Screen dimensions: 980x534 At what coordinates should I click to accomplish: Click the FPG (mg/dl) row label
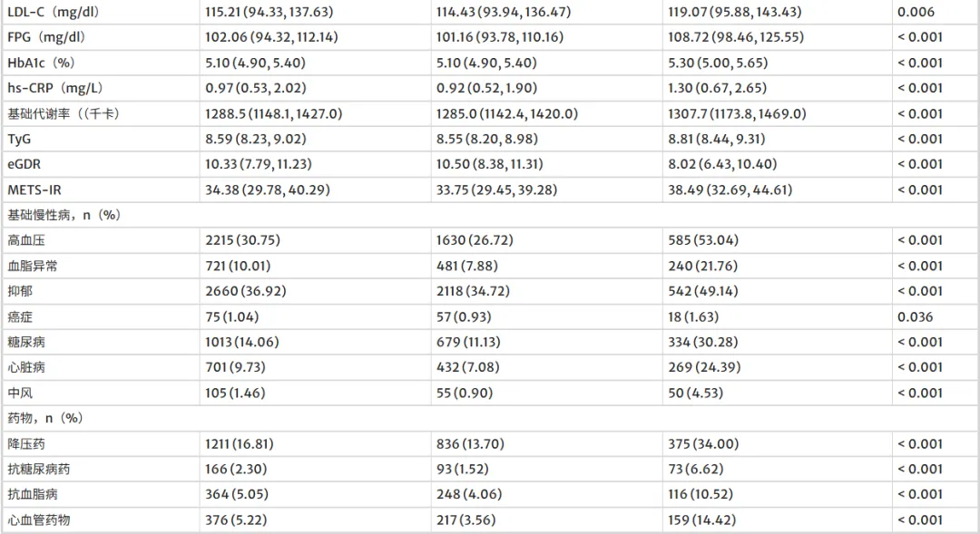(46, 37)
